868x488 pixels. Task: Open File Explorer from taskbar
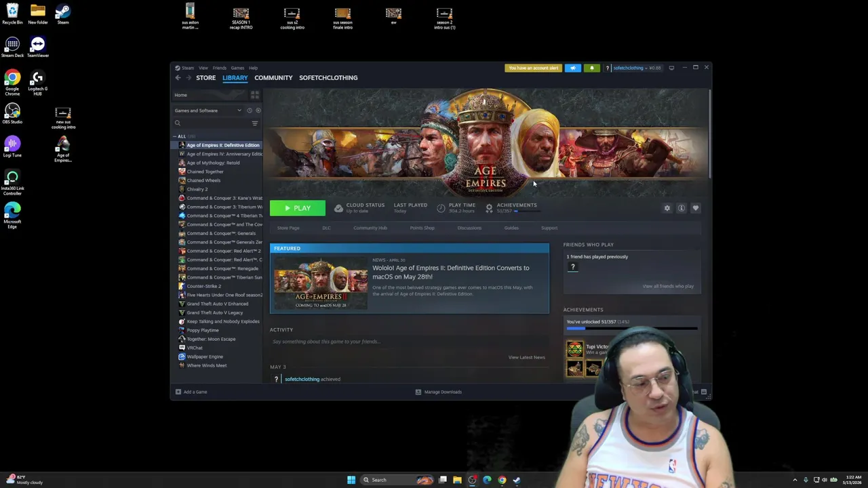tap(457, 480)
